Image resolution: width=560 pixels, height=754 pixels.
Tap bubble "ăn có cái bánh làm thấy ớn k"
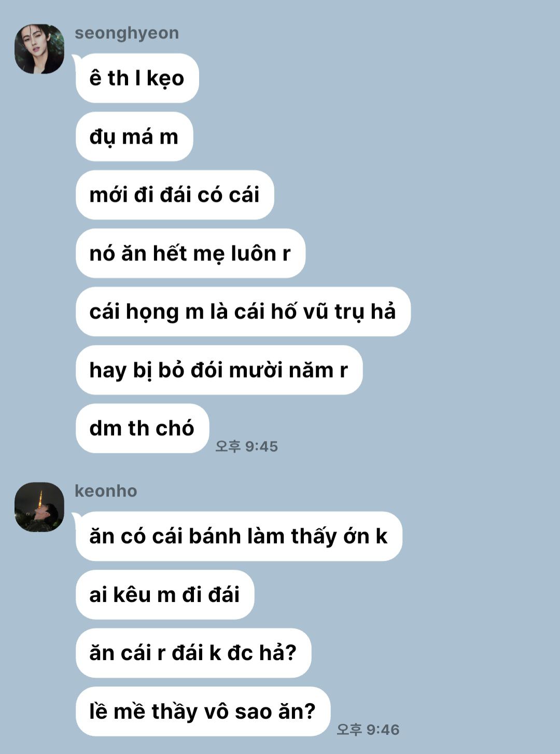239,537
